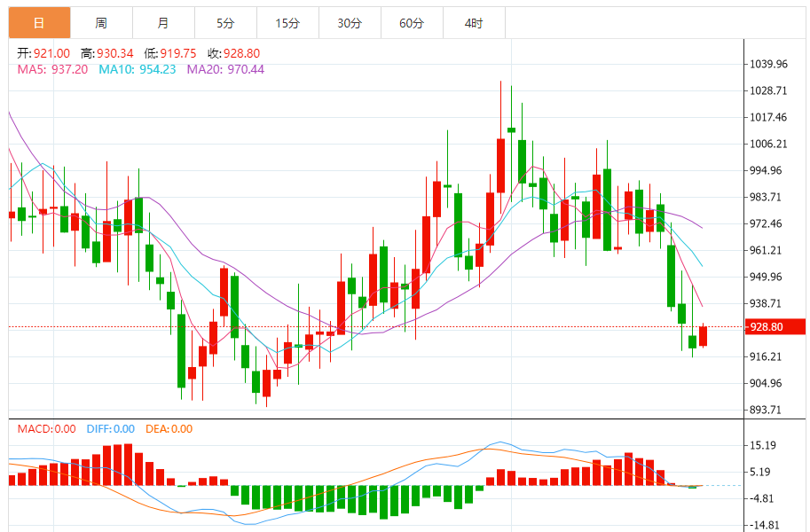This screenshot has height=532, width=810.
Task: Open the 4时 interval tab
Action: point(474,23)
